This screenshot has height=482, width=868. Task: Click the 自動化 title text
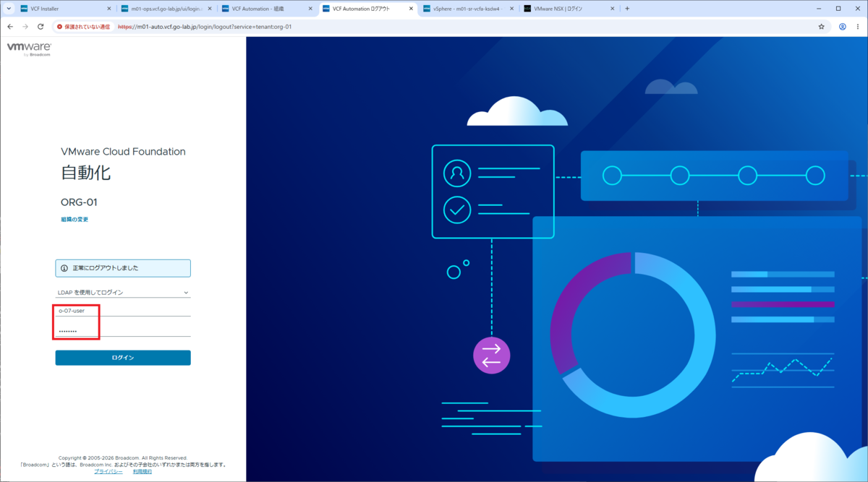pos(85,173)
